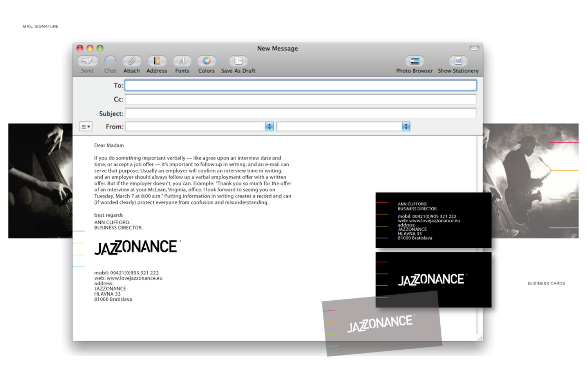588x392 pixels.
Task: Click the black JAZZONANCE business card thumbnail
Action: point(432,279)
